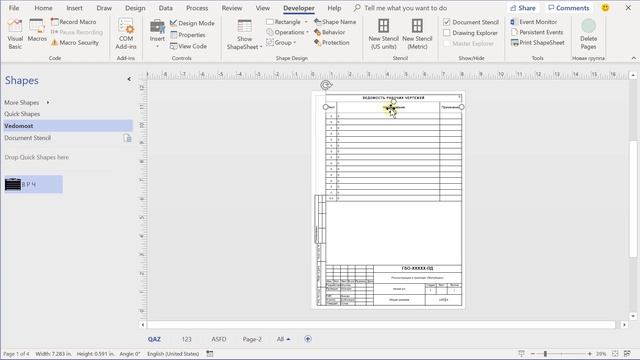Image resolution: width=640 pixels, height=360 pixels.
Task: Open the Review tab
Action: click(x=232, y=8)
